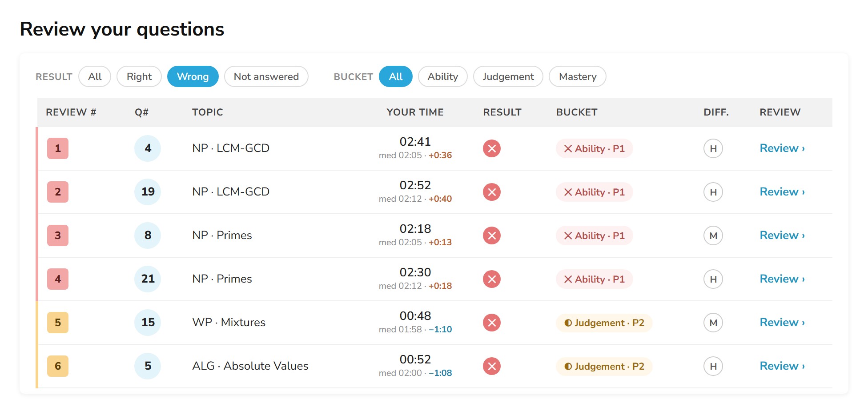Viewport: 868px width, 415px height.
Task: Open Review for question 19
Action: point(782,192)
